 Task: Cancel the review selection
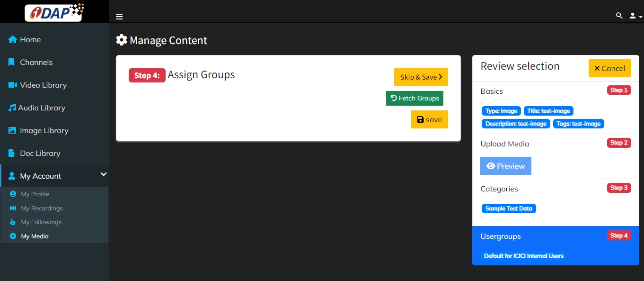pos(610,68)
